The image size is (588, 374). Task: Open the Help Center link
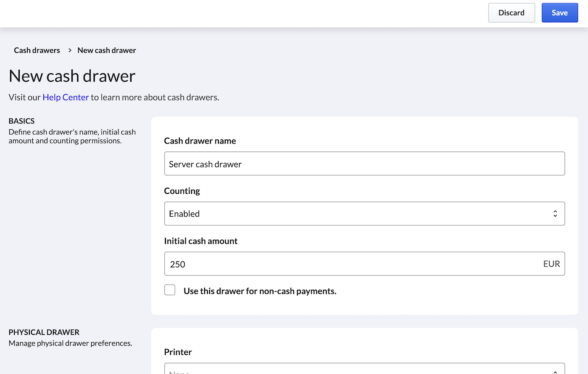tap(66, 97)
